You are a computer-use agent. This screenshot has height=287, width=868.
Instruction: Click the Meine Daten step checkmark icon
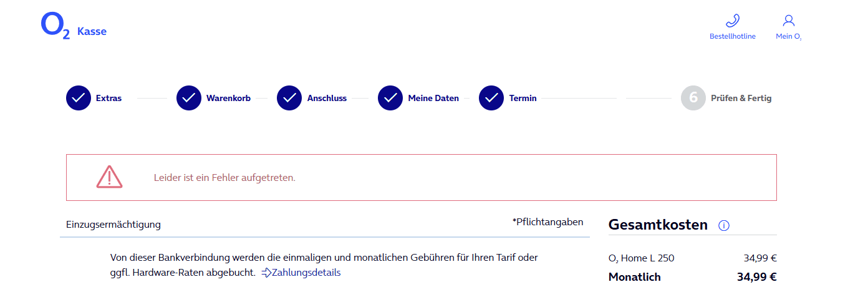coord(390,98)
